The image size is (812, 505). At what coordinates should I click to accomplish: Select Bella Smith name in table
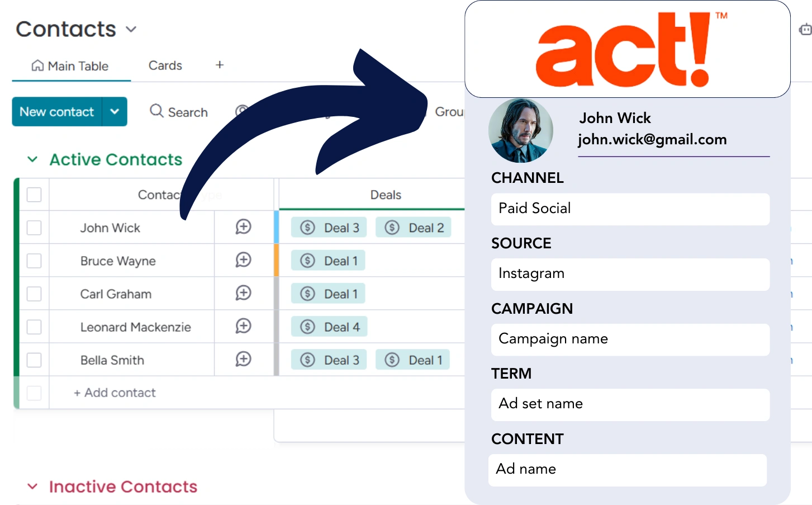112,360
